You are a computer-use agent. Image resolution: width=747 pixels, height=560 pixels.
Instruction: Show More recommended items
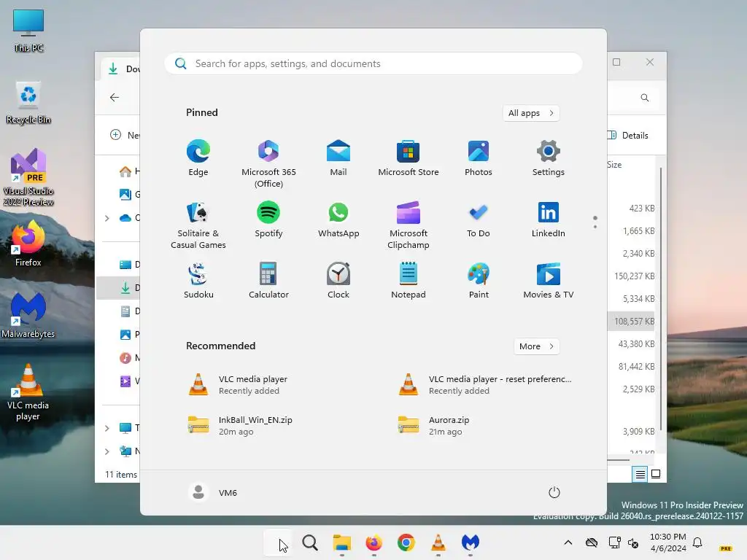coord(536,346)
